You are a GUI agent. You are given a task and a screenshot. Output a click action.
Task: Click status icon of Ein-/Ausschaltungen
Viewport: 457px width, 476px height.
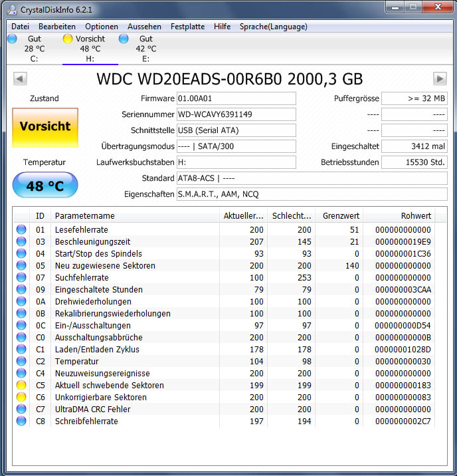(x=21, y=326)
